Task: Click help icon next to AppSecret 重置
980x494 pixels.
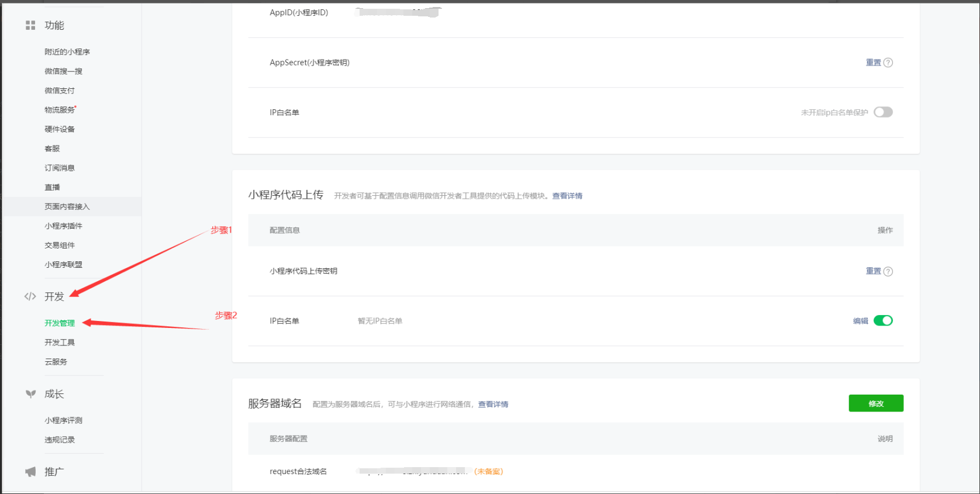Action: point(888,63)
